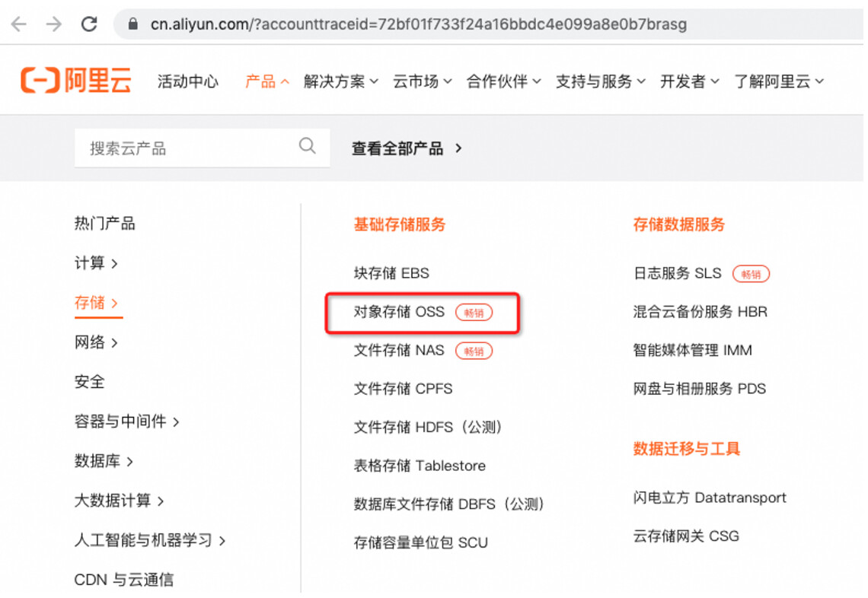
Task: Open 数据库文件存储 DBFS（公测）
Action: (450, 504)
